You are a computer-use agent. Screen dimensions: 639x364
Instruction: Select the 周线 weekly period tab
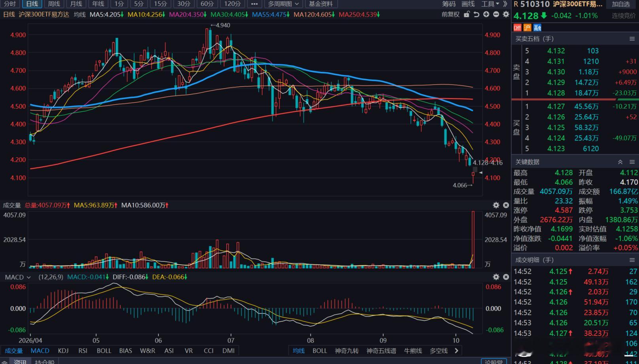(x=54, y=4)
